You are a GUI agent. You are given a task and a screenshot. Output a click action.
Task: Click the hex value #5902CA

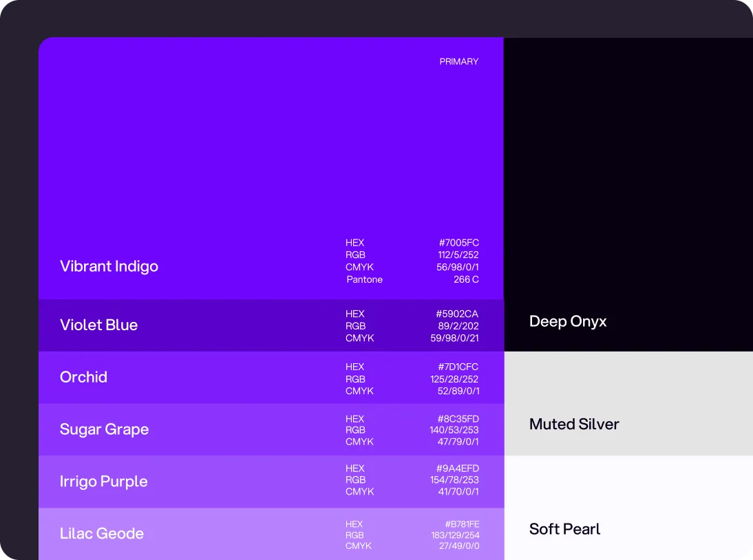(x=458, y=314)
